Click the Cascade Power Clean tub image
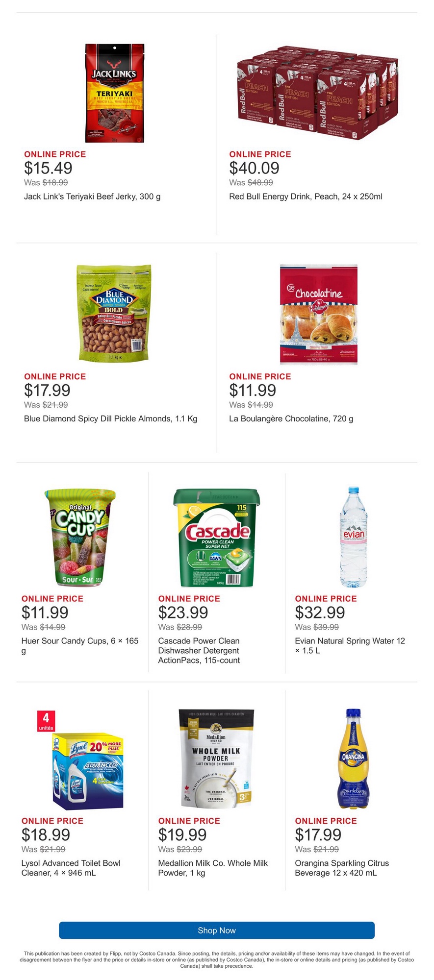434x980 pixels. 216,538
